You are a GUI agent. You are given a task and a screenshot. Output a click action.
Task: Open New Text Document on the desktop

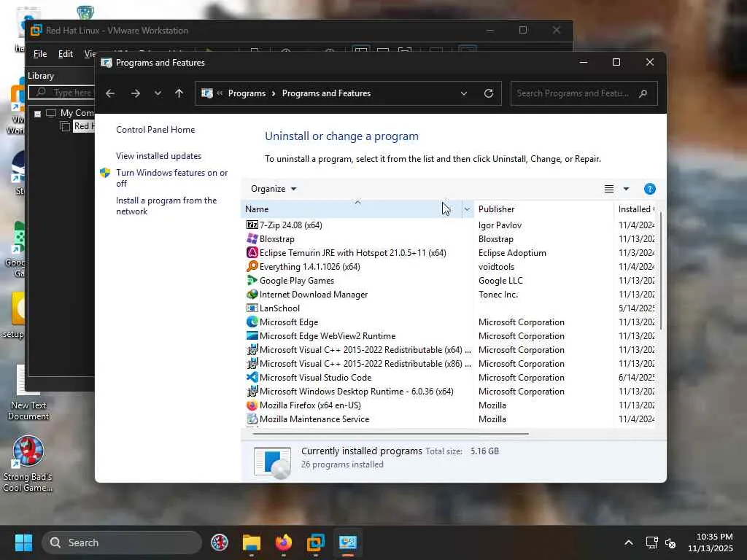click(x=28, y=393)
